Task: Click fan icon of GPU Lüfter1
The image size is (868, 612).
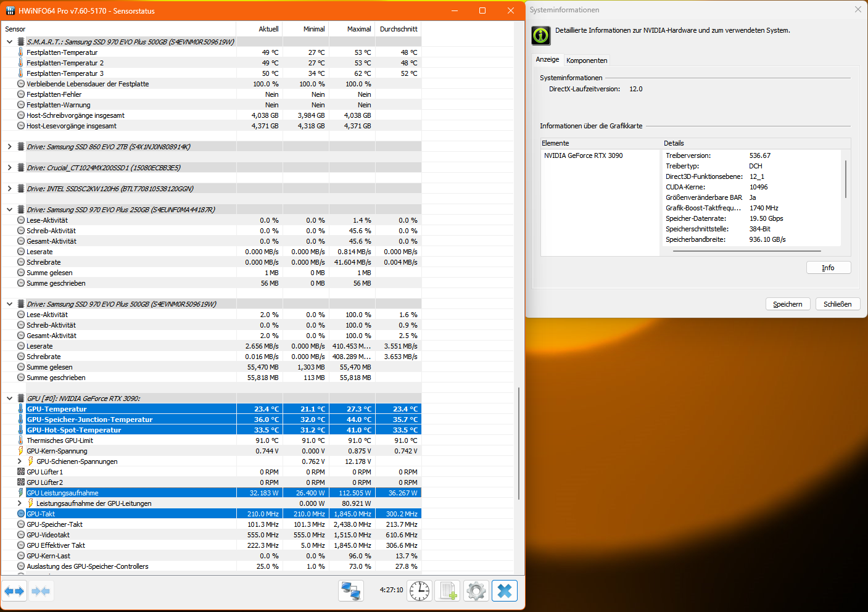Action: (x=21, y=472)
